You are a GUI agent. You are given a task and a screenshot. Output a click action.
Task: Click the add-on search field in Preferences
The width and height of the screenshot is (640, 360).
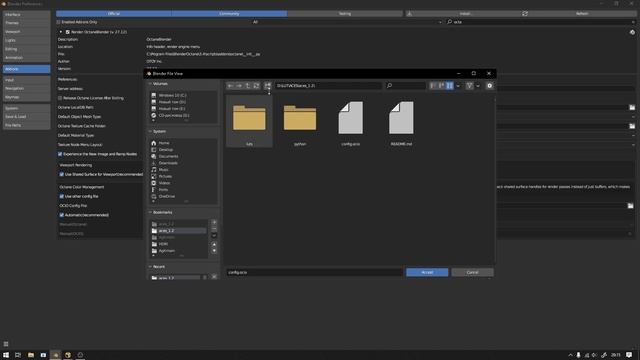(541, 22)
